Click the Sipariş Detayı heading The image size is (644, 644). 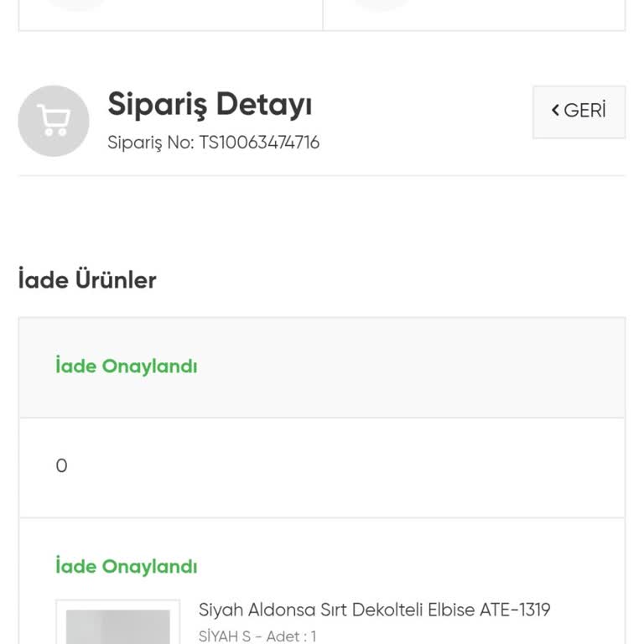210,105
